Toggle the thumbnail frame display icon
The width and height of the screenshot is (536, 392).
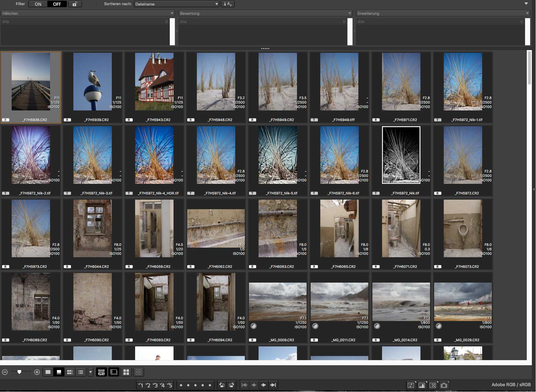point(114,372)
